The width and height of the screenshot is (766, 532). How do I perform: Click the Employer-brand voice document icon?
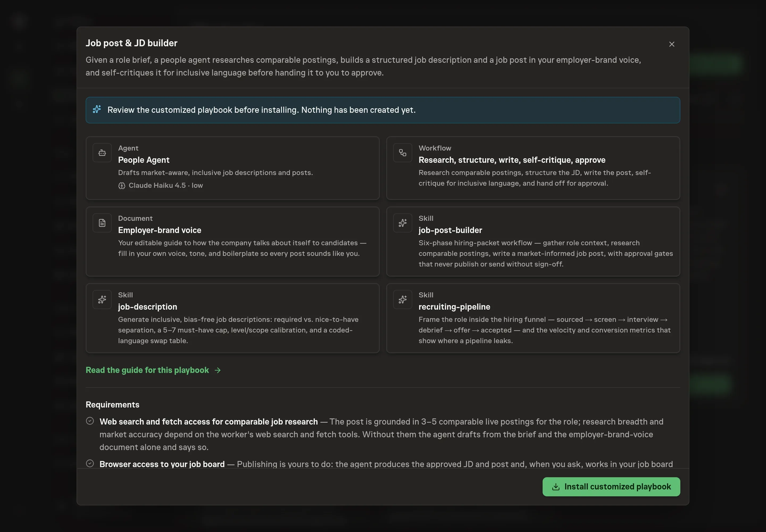102,223
